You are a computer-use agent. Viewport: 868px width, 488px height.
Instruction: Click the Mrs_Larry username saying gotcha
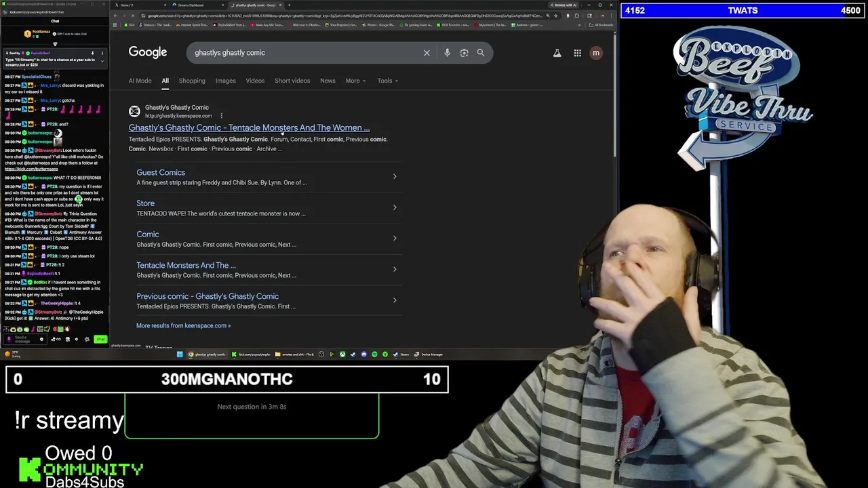[x=50, y=100]
